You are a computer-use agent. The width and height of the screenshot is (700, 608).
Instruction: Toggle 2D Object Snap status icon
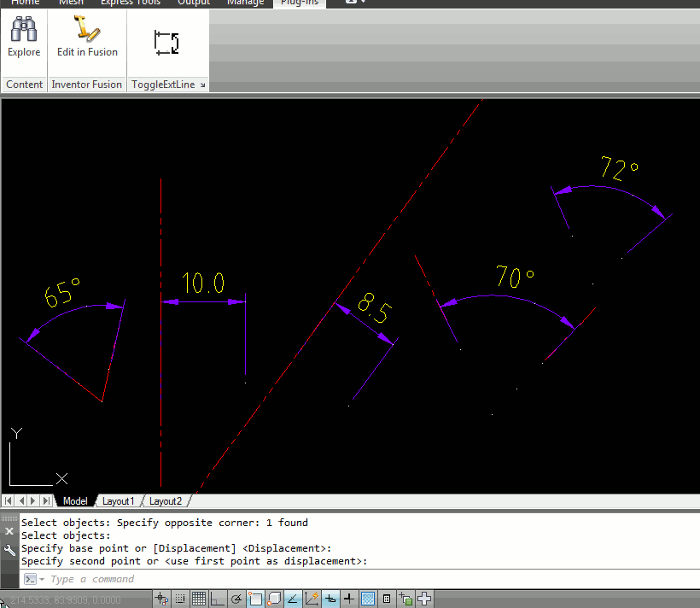coord(255,599)
